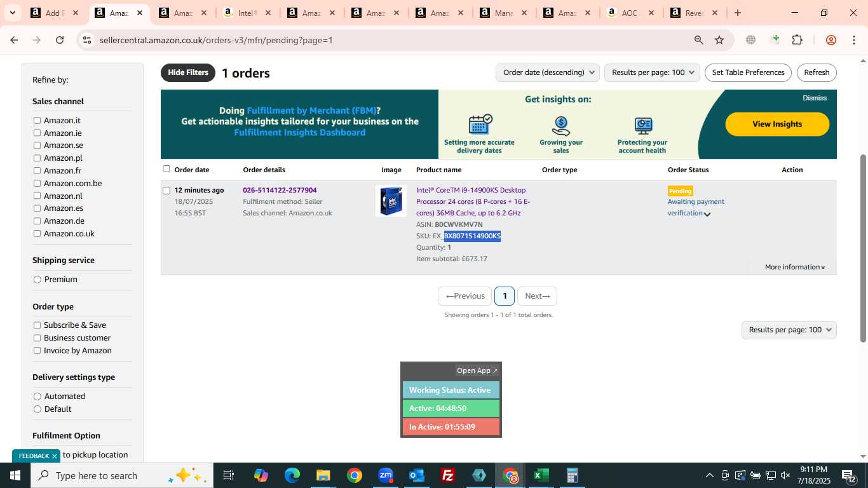Click the browser back arrow
868x488 pixels.
(14, 40)
